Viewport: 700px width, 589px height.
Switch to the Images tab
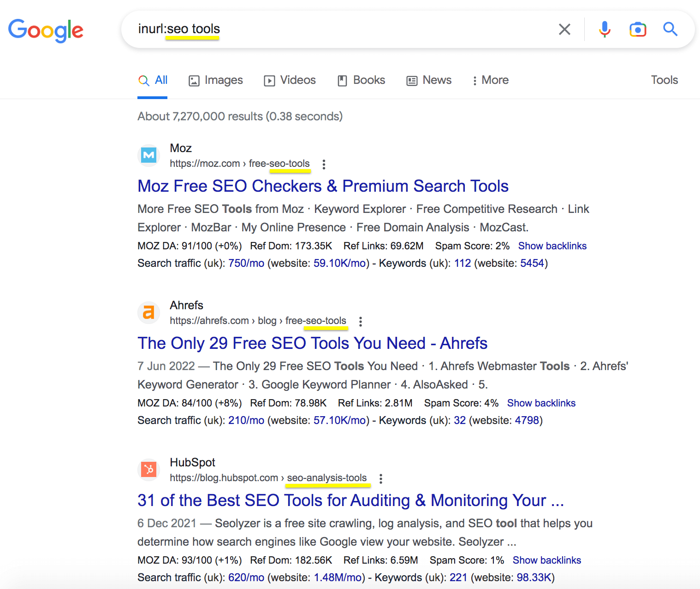pos(216,80)
